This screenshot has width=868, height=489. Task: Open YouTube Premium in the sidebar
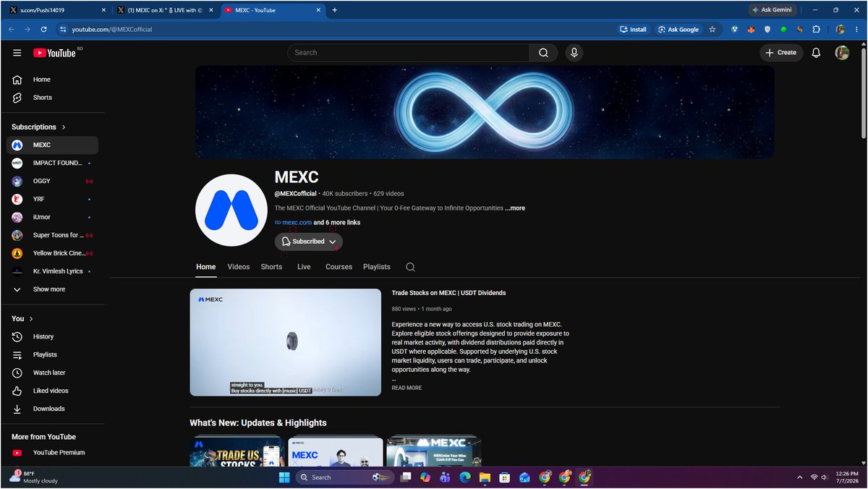click(x=52, y=453)
